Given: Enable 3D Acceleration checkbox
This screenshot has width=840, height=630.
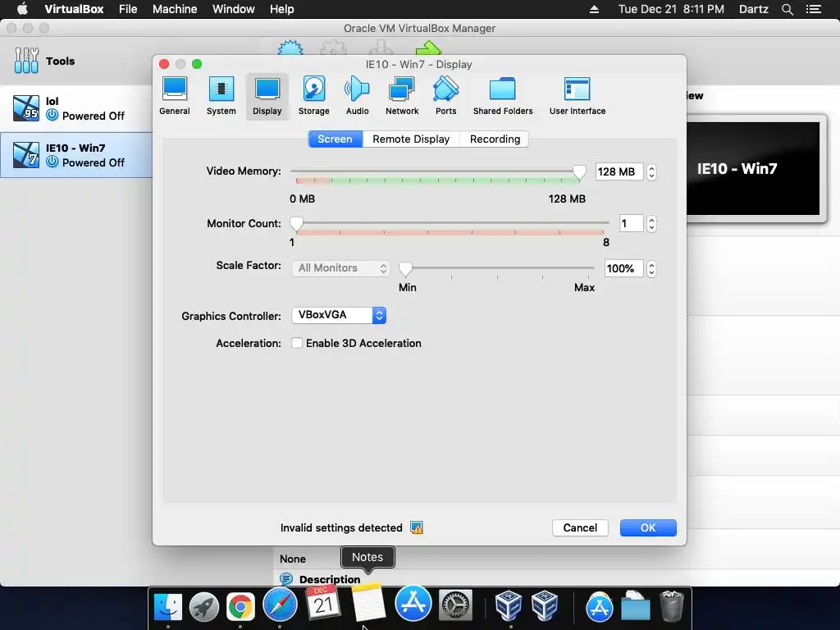Looking at the screenshot, I should coord(297,343).
